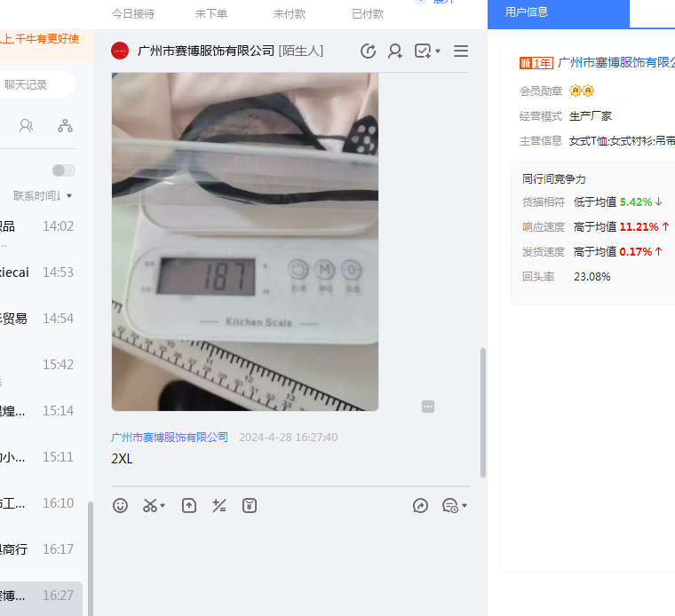The height and width of the screenshot is (616, 675).
Task: Click the message timestamp 2024-4-28 16:27:40
Action: (x=288, y=437)
